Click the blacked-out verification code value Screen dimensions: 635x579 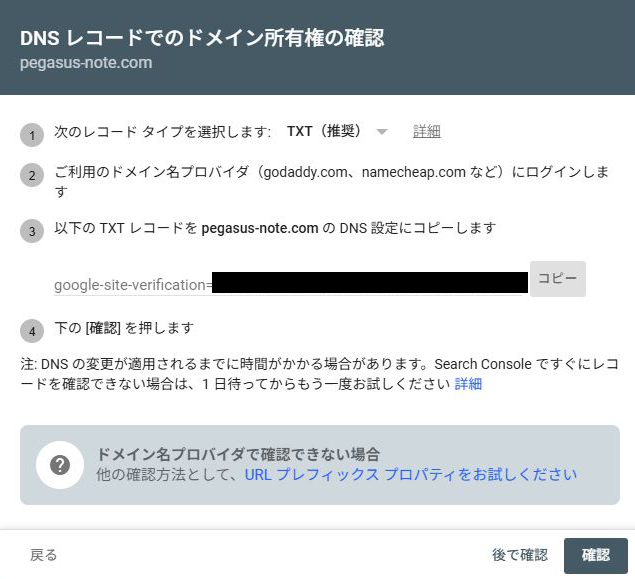369,282
